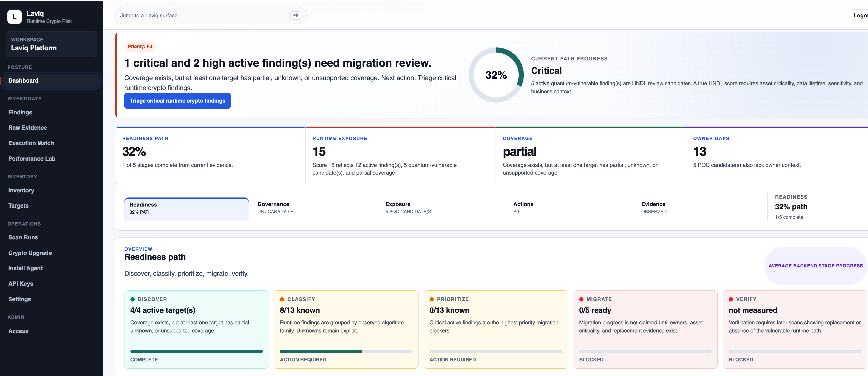Go to Install Agent
Screen dimensions: 868x376
pos(25,268)
